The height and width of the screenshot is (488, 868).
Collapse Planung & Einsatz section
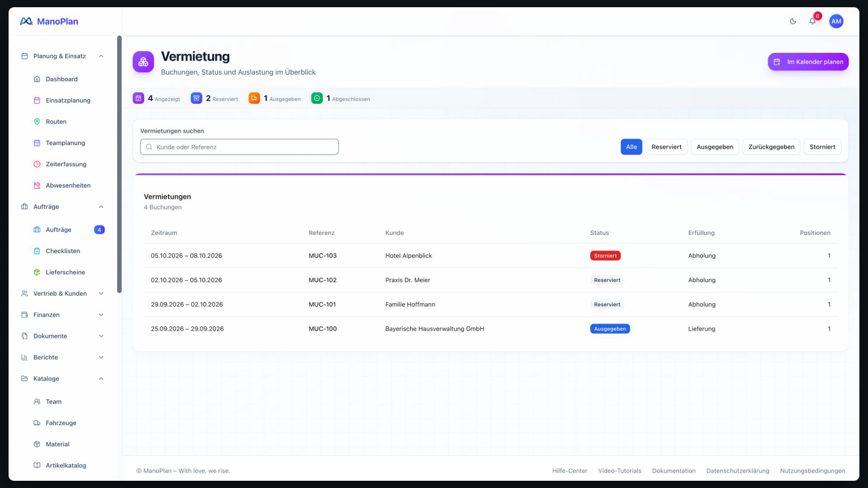[62, 56]
